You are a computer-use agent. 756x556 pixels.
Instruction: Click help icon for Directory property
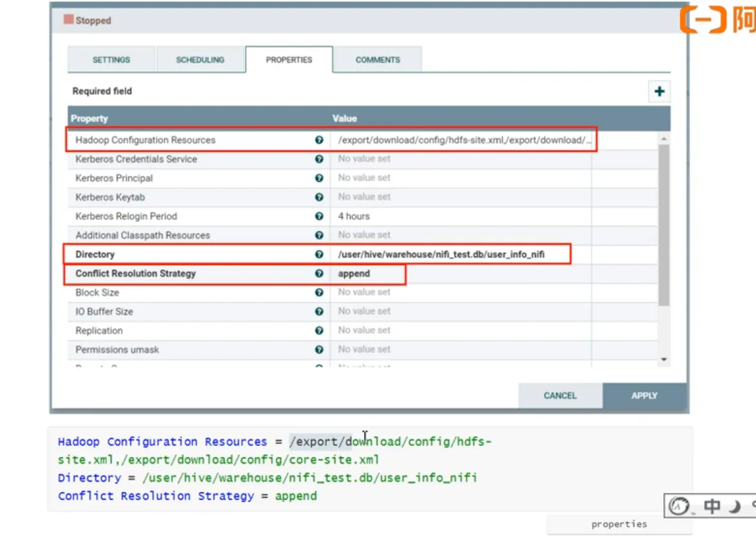pyautogui.click(x=318, y=254)
